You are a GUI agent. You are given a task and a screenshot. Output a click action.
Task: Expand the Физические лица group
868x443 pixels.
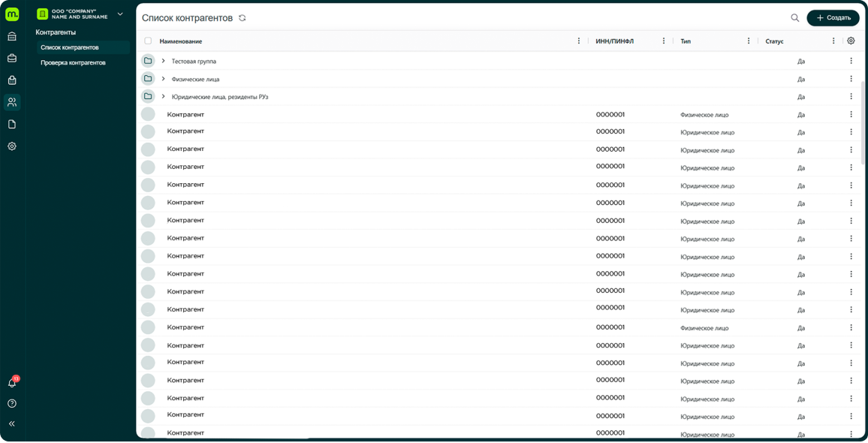pos(164,79)
